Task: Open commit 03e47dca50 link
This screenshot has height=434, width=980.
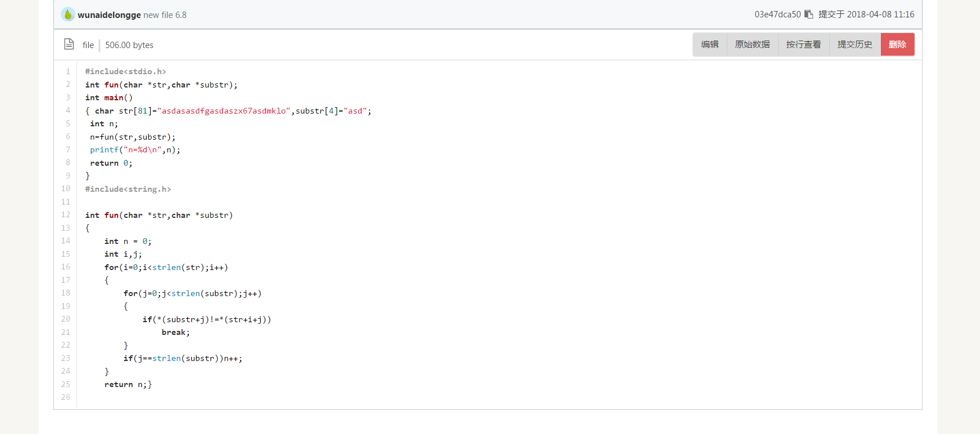Action: tap(777, 14)
